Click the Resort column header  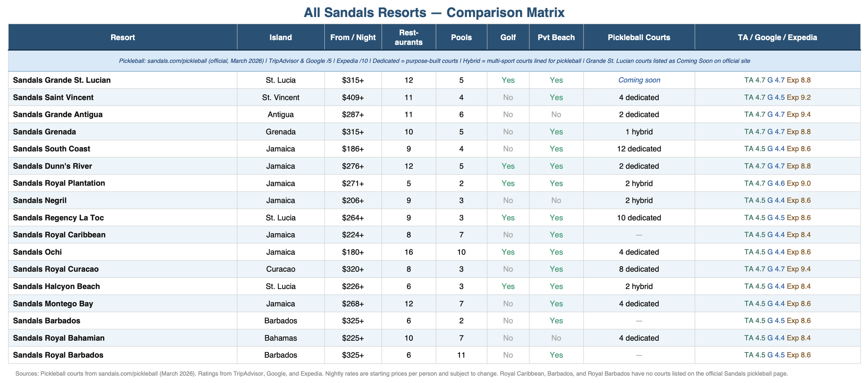tap(123, 37)
